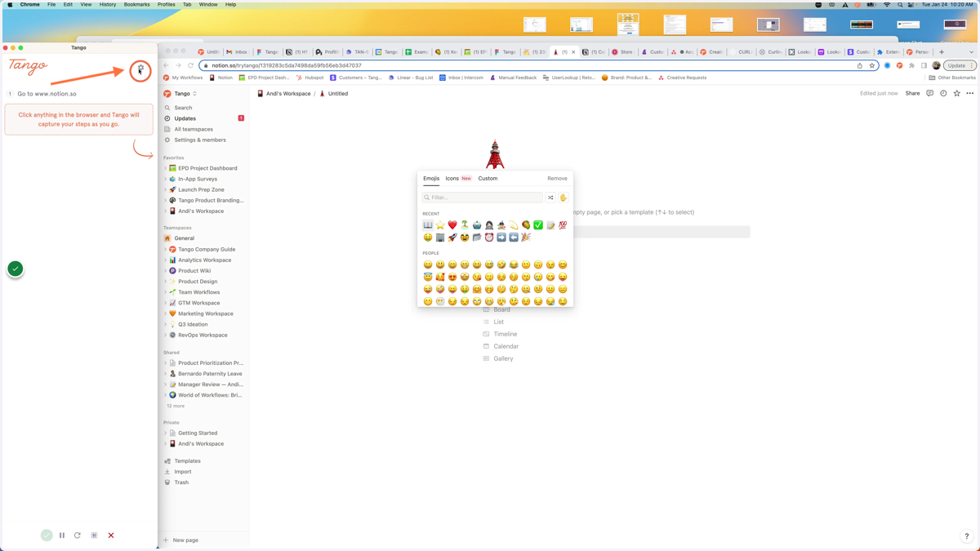Click the Share button
This screenshot has width=980, height=551.
(912, 93)
